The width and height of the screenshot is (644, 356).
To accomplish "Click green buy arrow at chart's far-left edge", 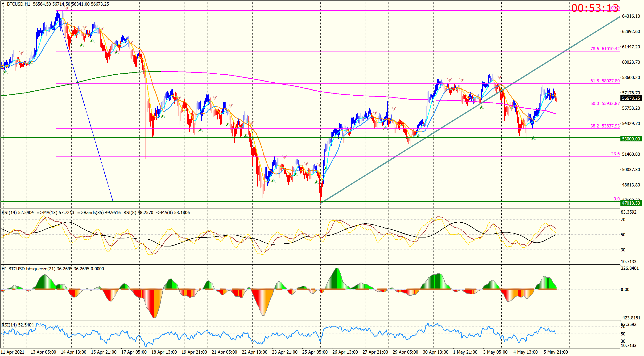I will pyautogui.click(x=5, y=72).
